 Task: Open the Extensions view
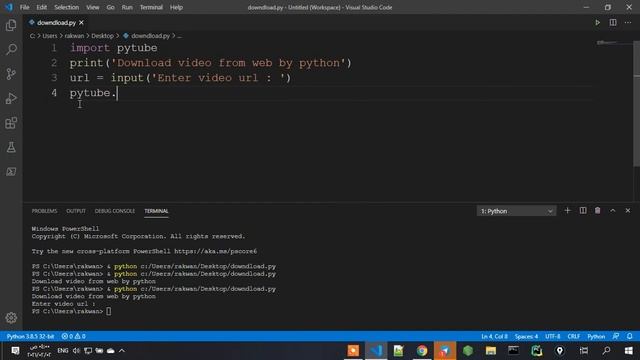coord(11,123)
